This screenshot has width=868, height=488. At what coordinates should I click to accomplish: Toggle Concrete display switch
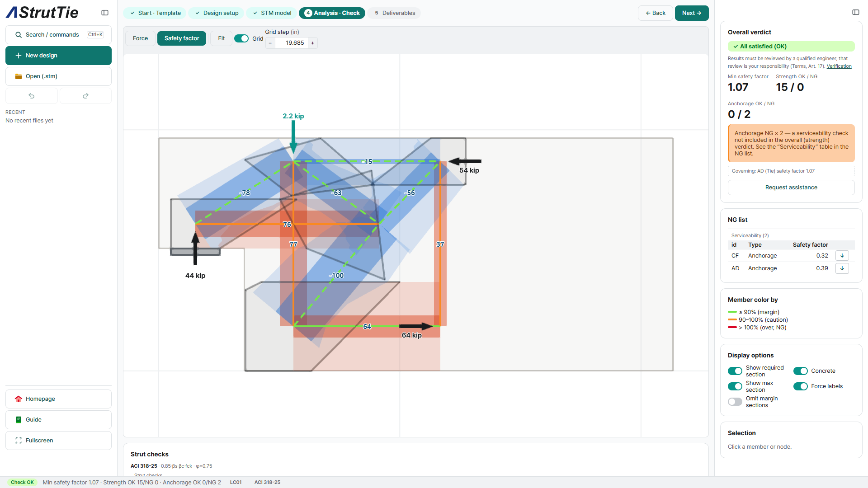tap(801, 371)
